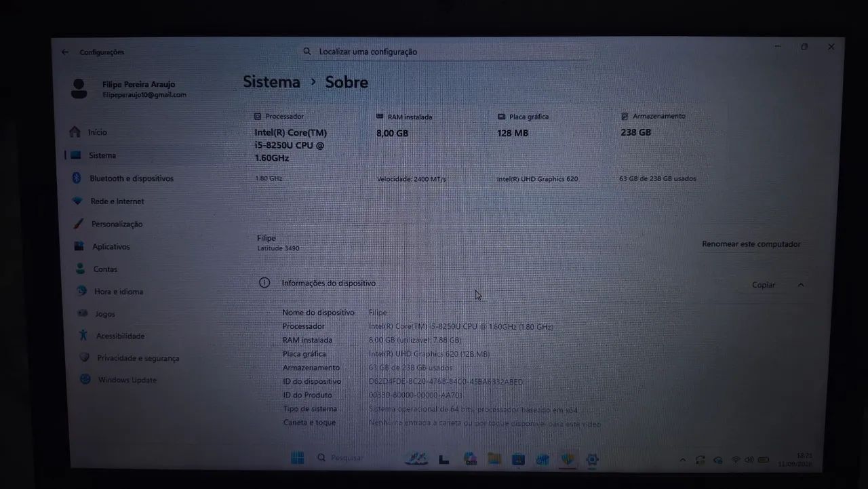Image resolution: width=868 pixels, height=489 pixels.
Task: Click the Latitude 3490 model text
Action: 278,248
